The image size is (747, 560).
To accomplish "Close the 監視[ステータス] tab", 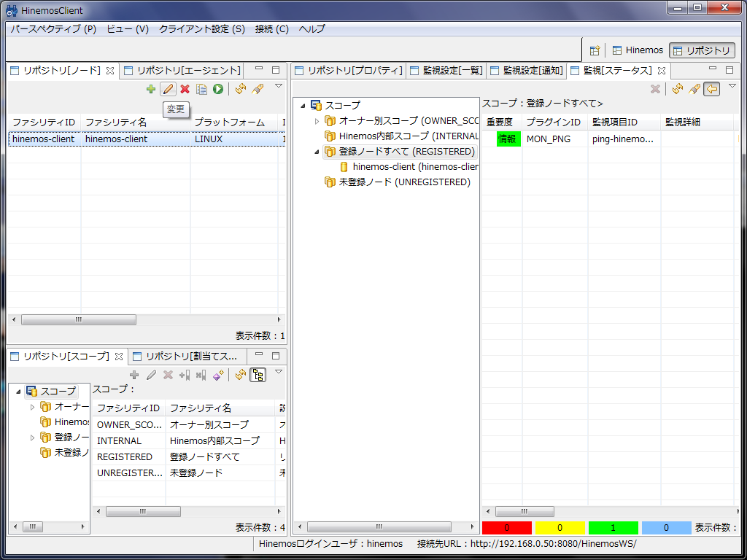I will [x=661, y=71].
